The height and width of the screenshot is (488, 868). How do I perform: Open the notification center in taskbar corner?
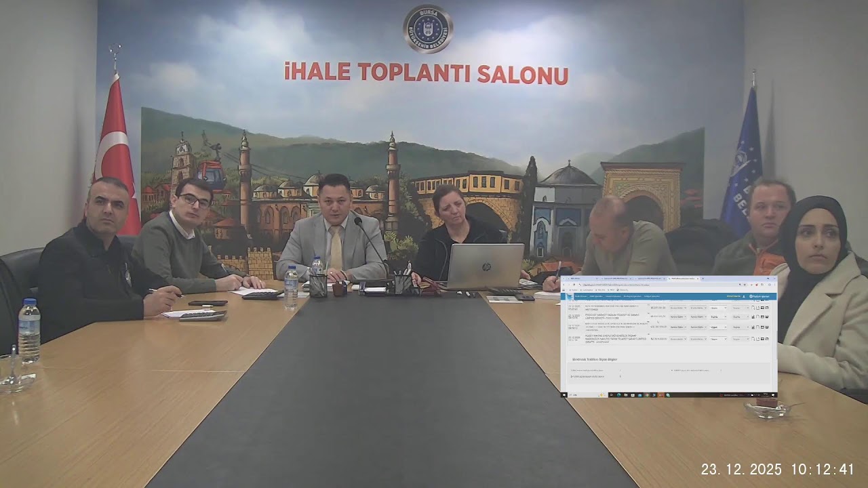773,395
